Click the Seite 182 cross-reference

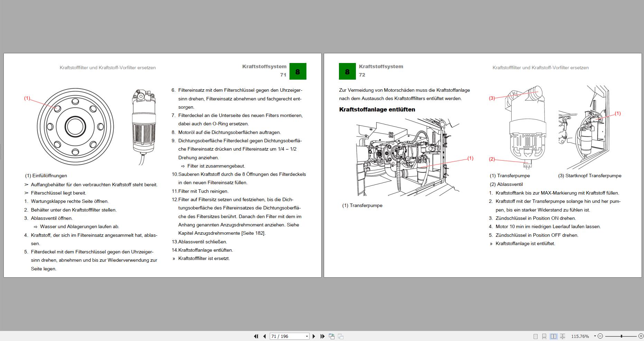pyautogui.click(x=254, y=233)
